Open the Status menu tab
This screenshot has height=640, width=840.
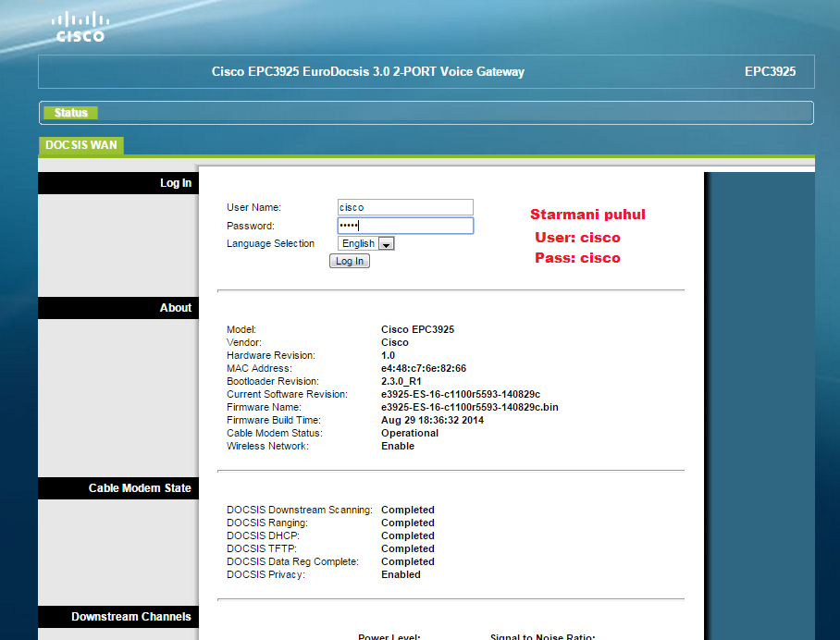(x=70, y=113)
